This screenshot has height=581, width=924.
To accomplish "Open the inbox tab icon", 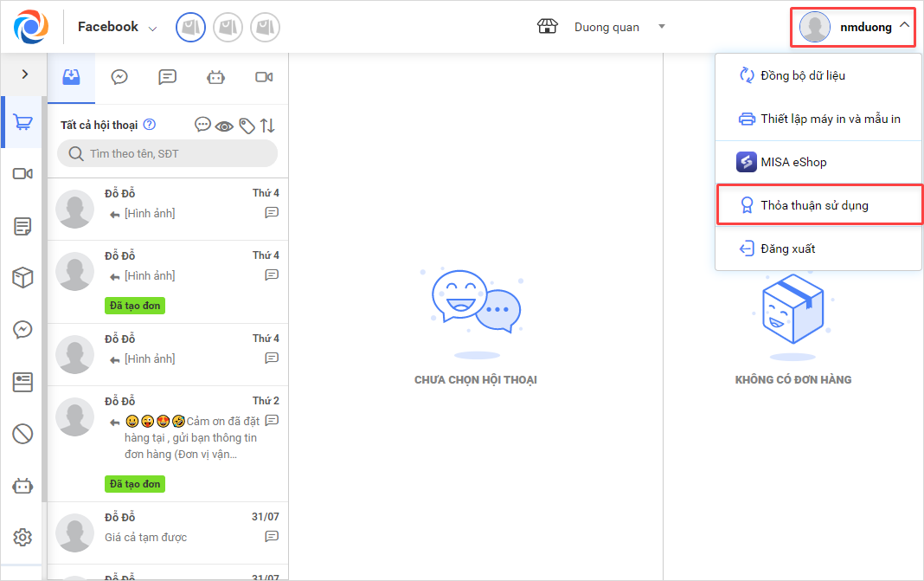I will [x=71, y=77].
